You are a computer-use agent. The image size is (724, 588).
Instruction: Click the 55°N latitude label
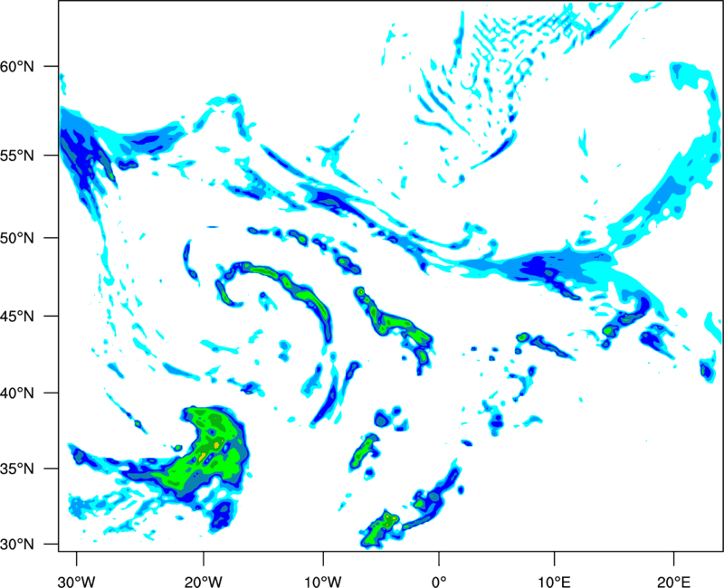click(x=17, y=156)
